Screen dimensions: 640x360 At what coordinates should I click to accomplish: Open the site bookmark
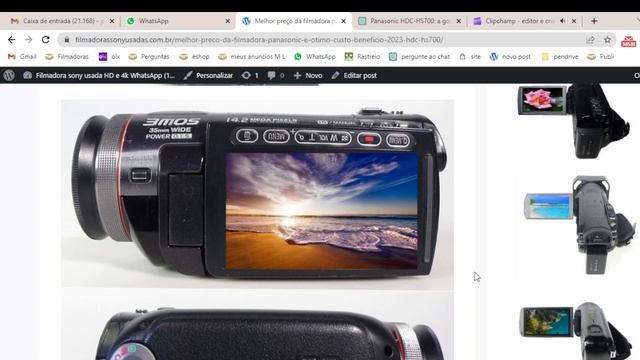click(x=470, y=56)
